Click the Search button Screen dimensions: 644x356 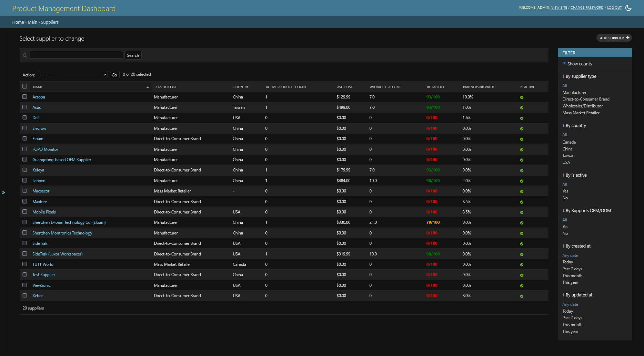[x=133, y=55]
